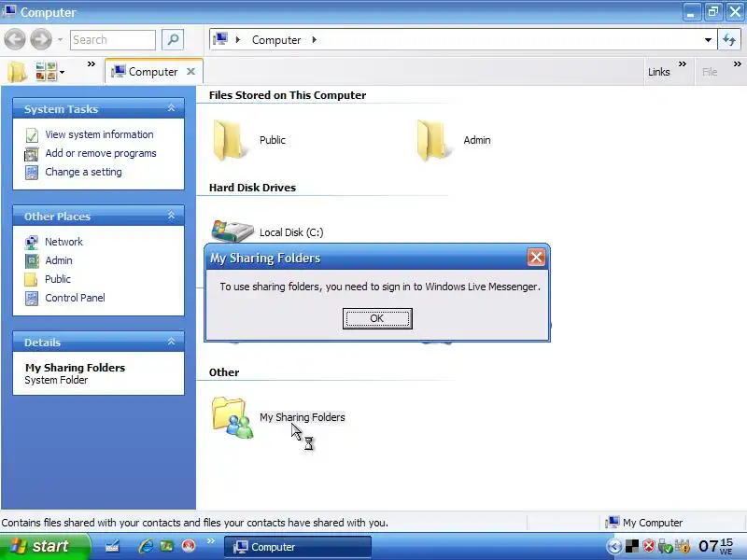
Task: Click the safely remove hardware tray icon
Action: (665, 547)
